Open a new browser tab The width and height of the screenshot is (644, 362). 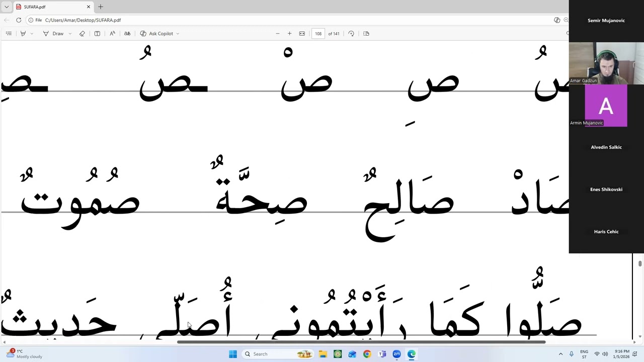point(101,7)
